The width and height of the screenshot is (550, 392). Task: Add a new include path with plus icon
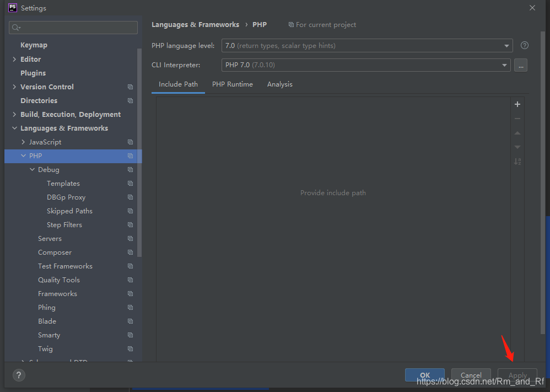point(517,104)
